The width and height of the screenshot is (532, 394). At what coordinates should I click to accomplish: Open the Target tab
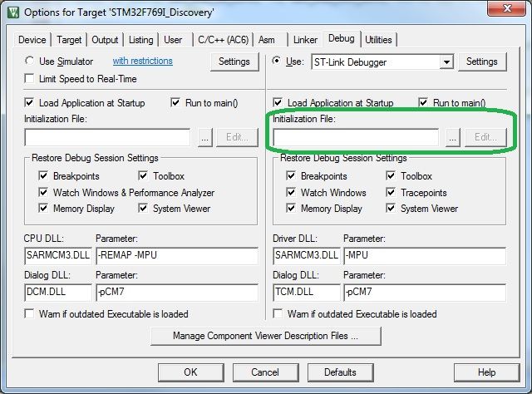point(69,40)
